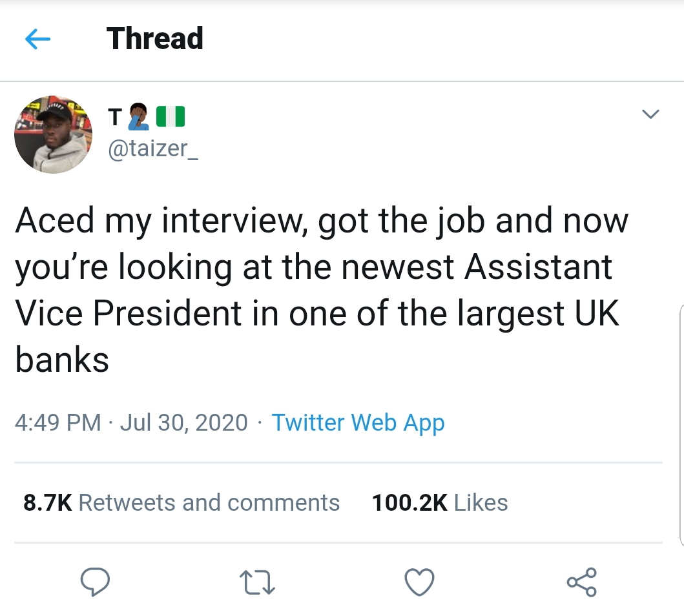Retweet the post using the retweet icon
684x616 pixels.
click(257, 583)
